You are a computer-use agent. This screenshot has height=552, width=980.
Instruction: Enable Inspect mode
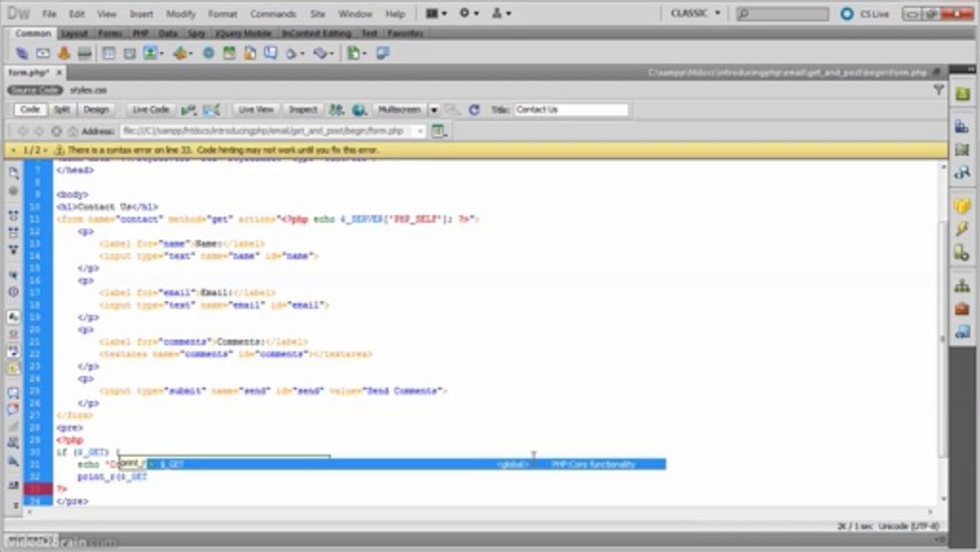pos(303,110)
